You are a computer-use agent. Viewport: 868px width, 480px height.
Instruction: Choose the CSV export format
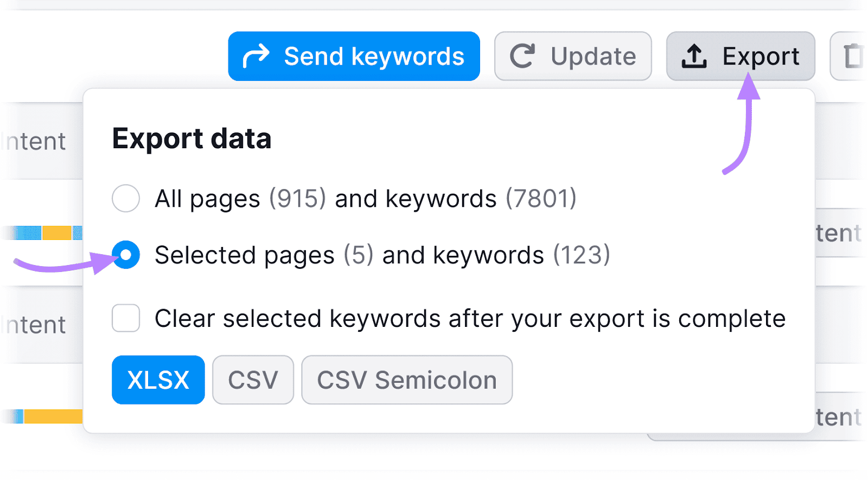click(253, 380)
